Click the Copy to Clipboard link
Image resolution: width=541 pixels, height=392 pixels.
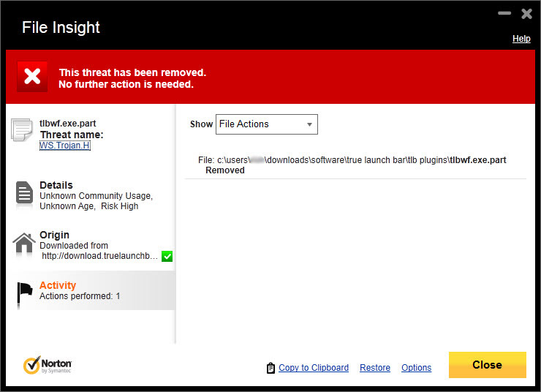tap(314, 368)
